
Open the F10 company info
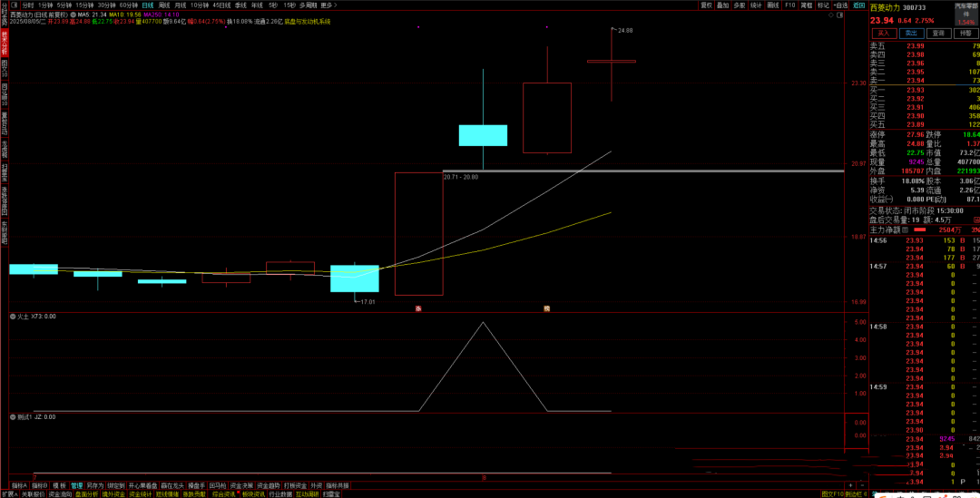(790, 5)
